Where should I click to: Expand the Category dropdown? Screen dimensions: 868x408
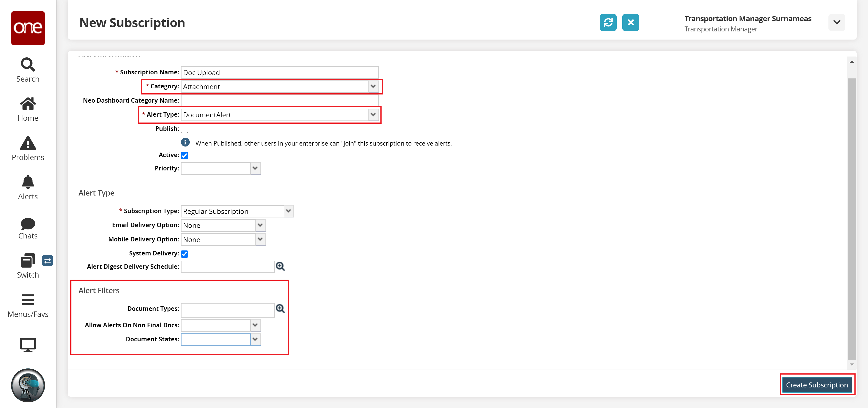[375, 86]
